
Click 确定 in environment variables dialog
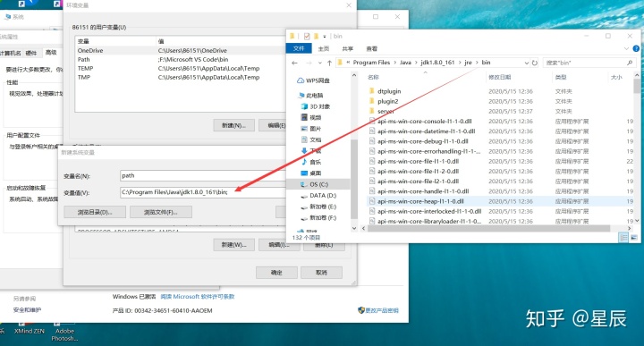click(x=276, y=273)
